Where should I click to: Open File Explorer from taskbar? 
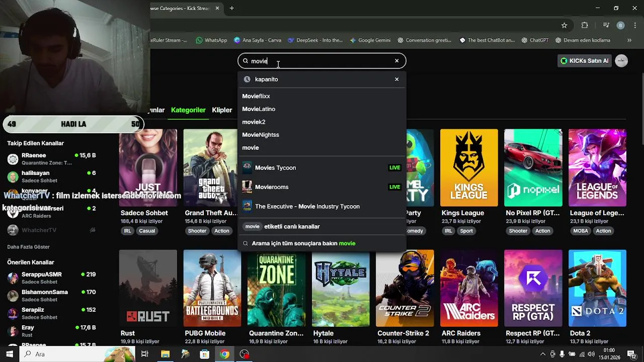pos(165,354)
